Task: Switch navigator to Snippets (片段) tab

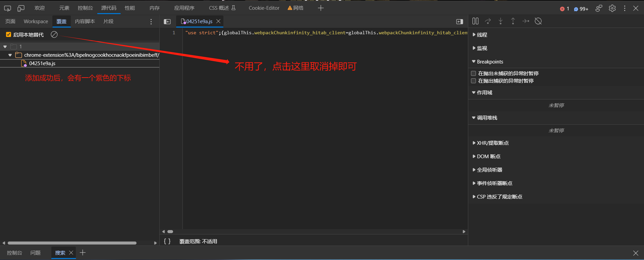Action: (x=108, y=21)
